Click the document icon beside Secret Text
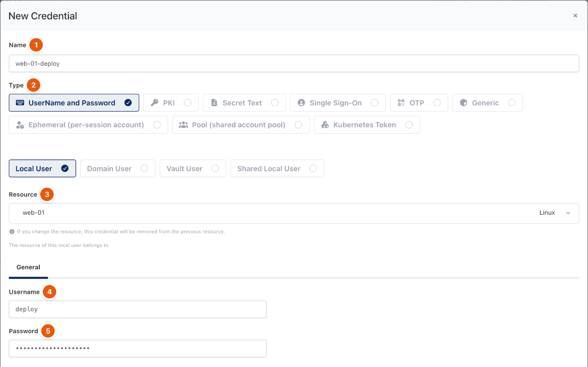588x367 pixels. click(x=214, y=103)
